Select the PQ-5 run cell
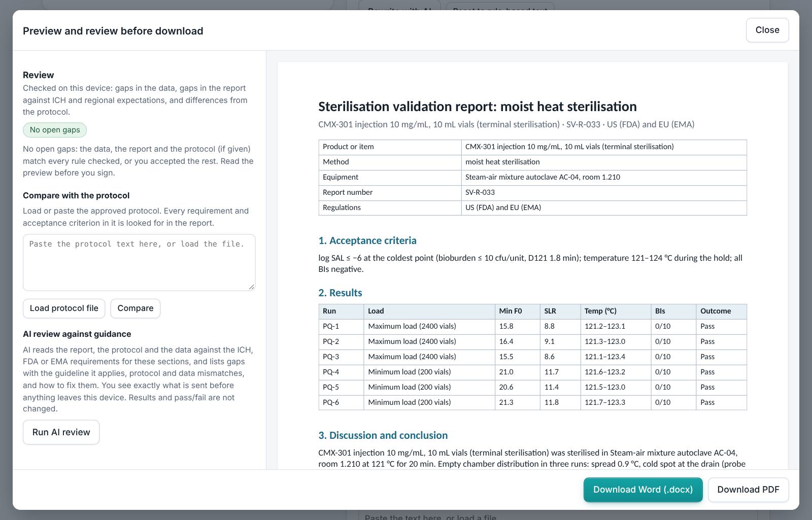Image resolution: width=812 pixels, height=520 pixels. 341,387
